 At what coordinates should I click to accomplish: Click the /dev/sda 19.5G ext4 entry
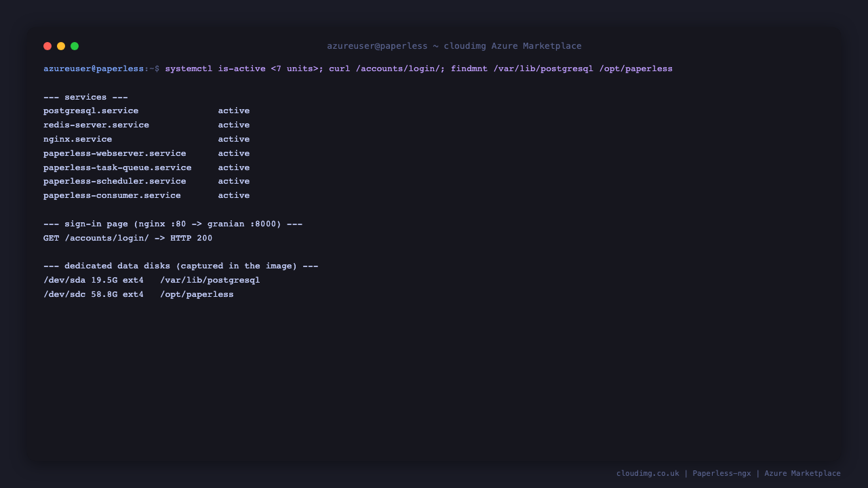tap(94, 280)
